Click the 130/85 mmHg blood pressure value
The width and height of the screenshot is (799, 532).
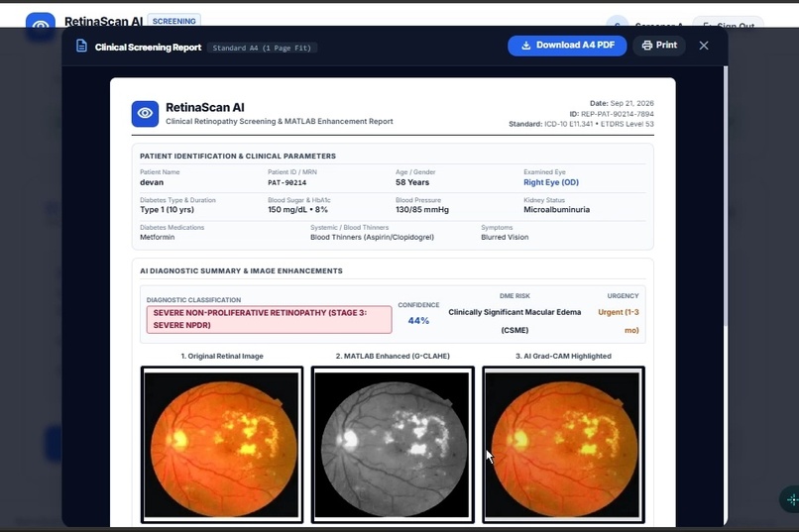[422, 210]
